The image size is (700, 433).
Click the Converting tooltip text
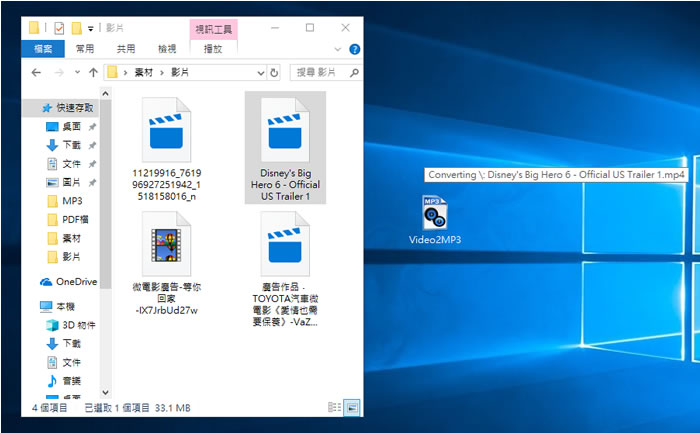[556, 175]
